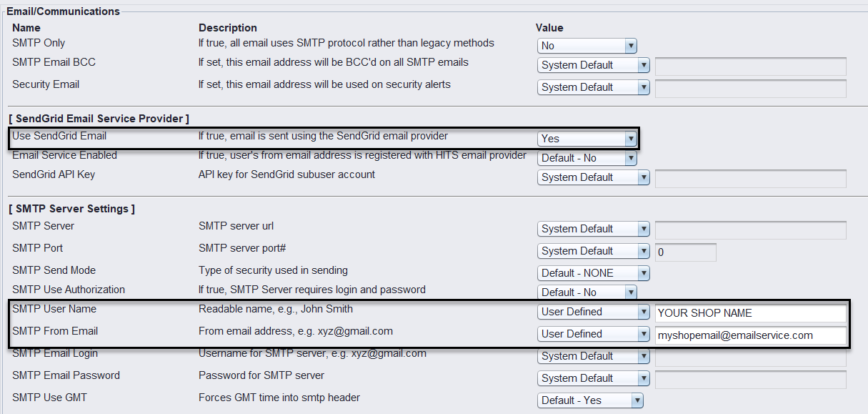Click the SMTP Email Password field
Screen dimensions: 868x414
point(750,380)
